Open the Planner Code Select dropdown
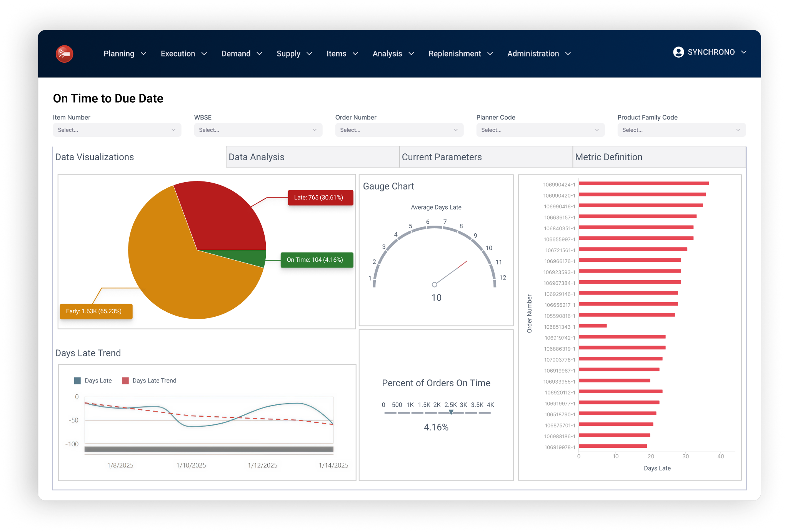This screenshot has width=785, height=532. coord(540,130)
